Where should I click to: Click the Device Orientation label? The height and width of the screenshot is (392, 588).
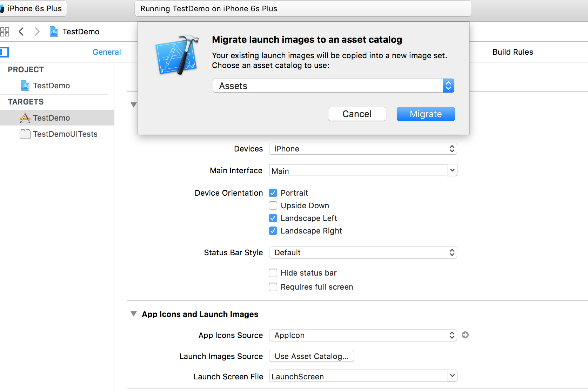click(x=229, y=193)
